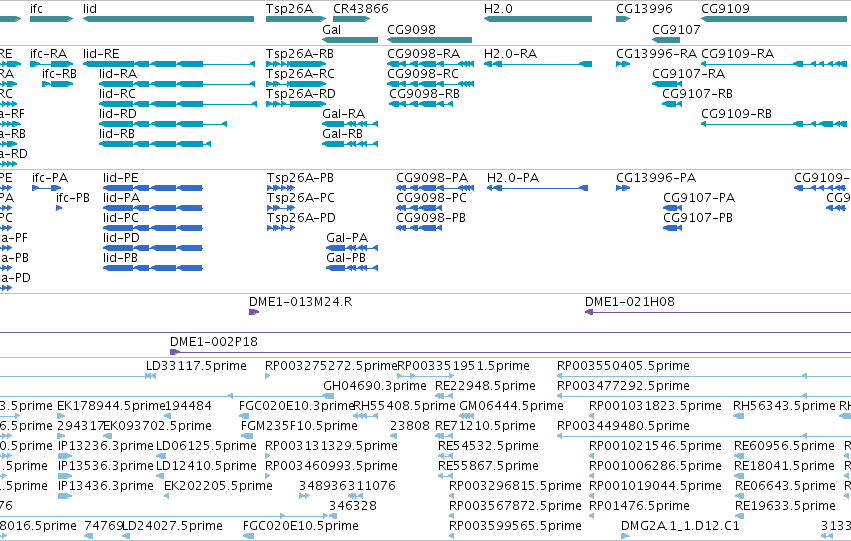
Task: Select the lid gene arrow glyph
Action: coord(168,19)
